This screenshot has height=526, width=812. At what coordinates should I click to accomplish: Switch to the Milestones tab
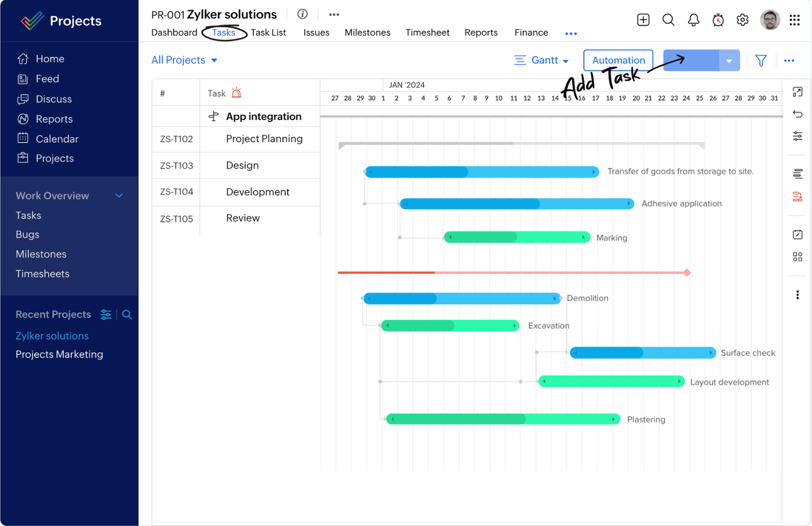[367, 32]
